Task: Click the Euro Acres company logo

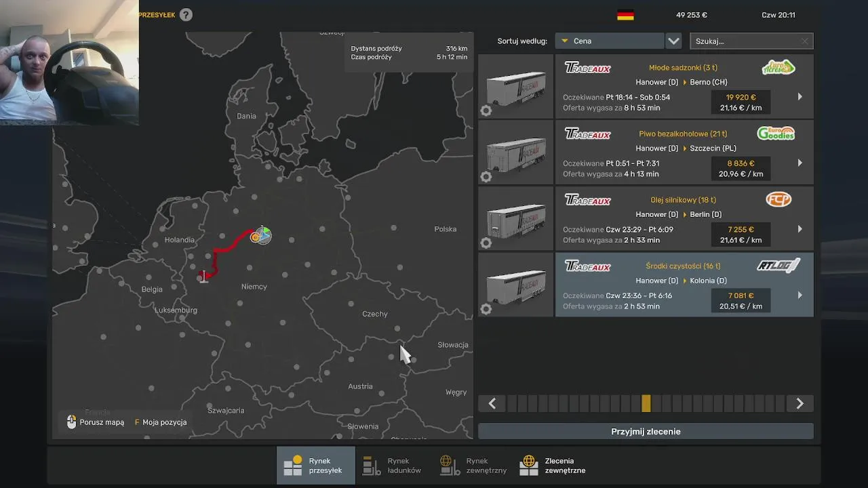Action: [778, 67]
